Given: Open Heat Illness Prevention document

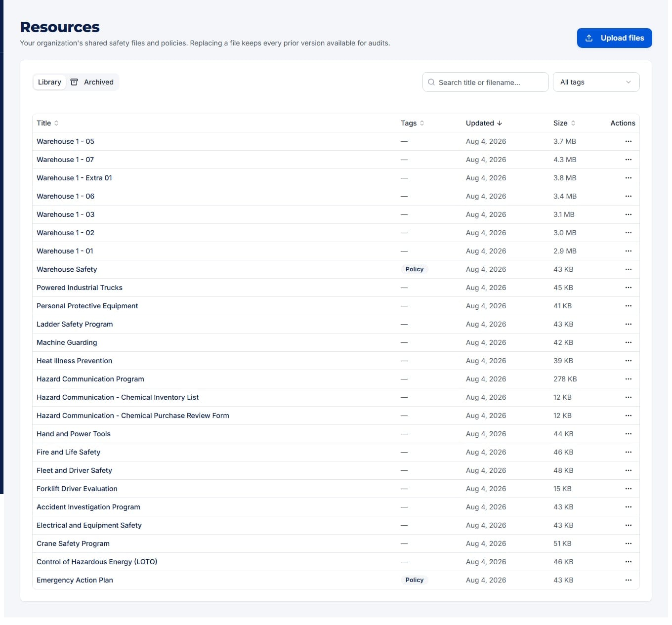Looking at the screenshot, I should click(x=74, y=361).
